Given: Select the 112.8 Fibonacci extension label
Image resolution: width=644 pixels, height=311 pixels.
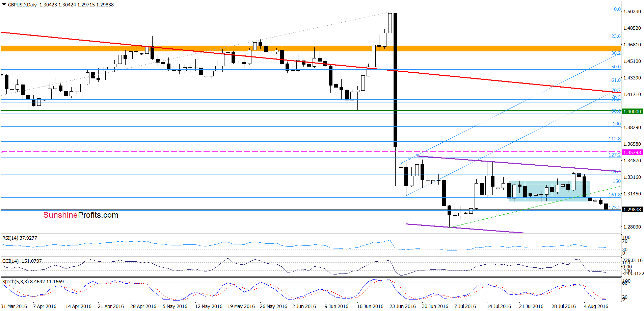Looking at the screenshot, I should [615, 139].
